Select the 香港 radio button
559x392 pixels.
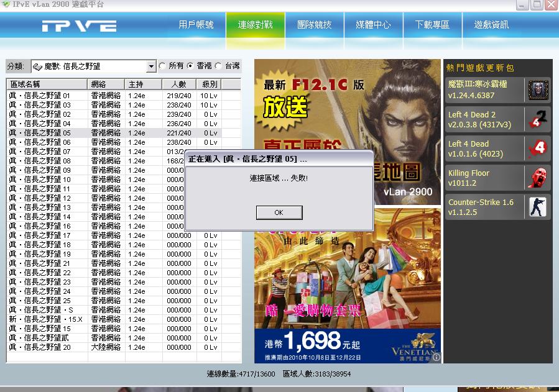[190, 66]
